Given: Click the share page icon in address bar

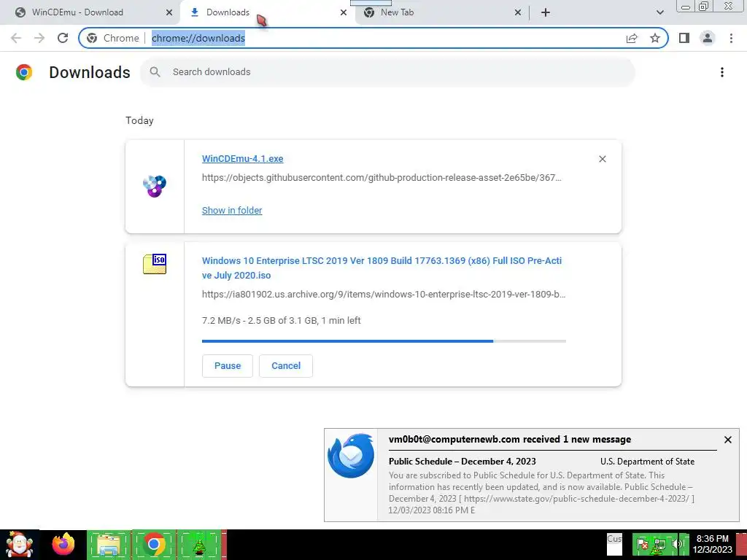Looking at the screenshot, I should coord(632,38).
